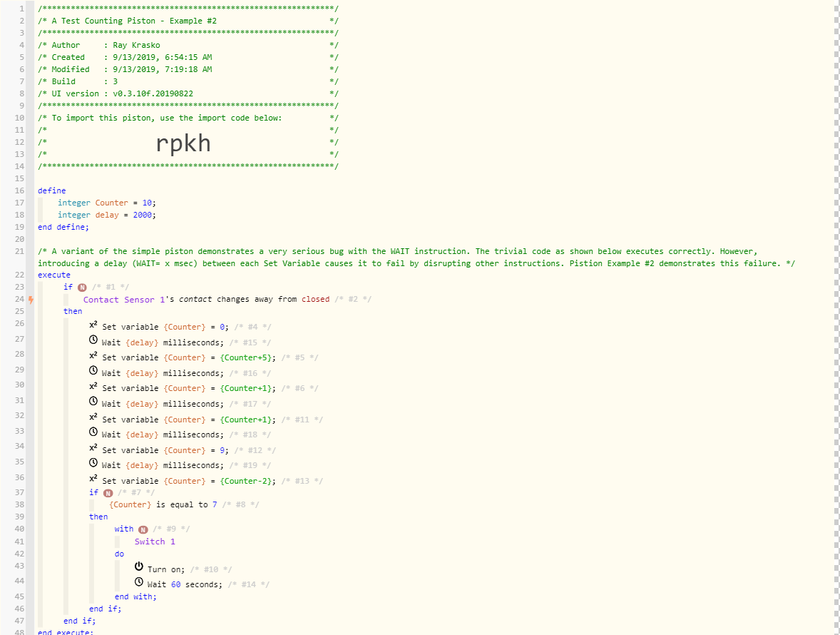Click the do keyword on line 42

(x=120, y=554)
